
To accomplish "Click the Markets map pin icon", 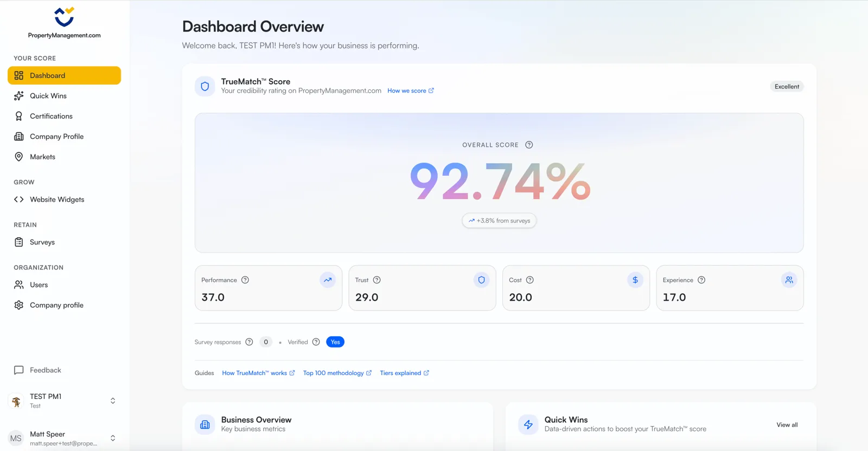I will tap(19, 157).
